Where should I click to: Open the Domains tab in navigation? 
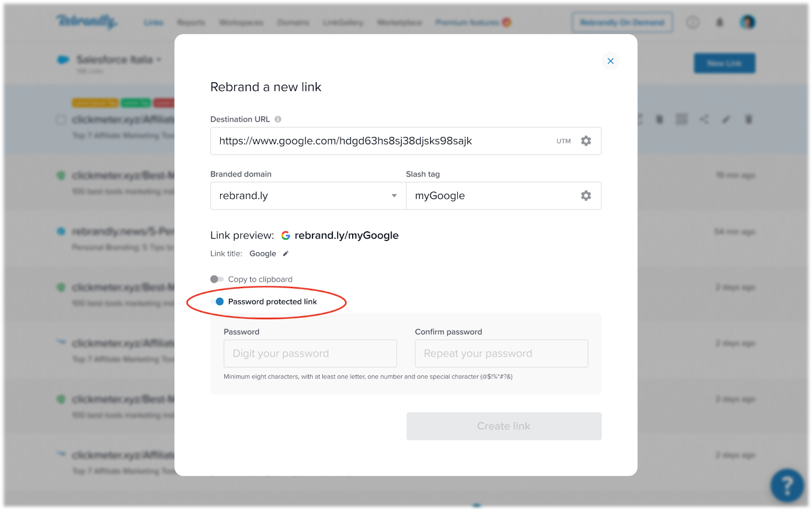293,22
